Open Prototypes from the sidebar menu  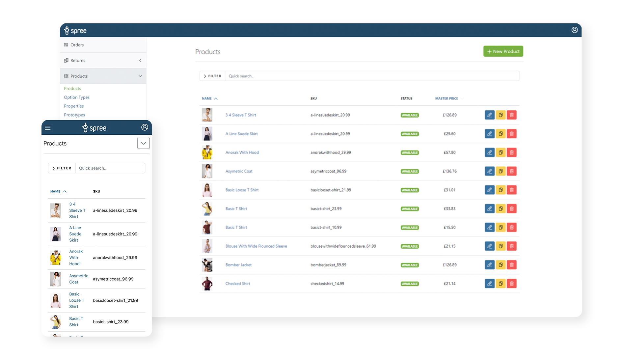coord(74,115)
